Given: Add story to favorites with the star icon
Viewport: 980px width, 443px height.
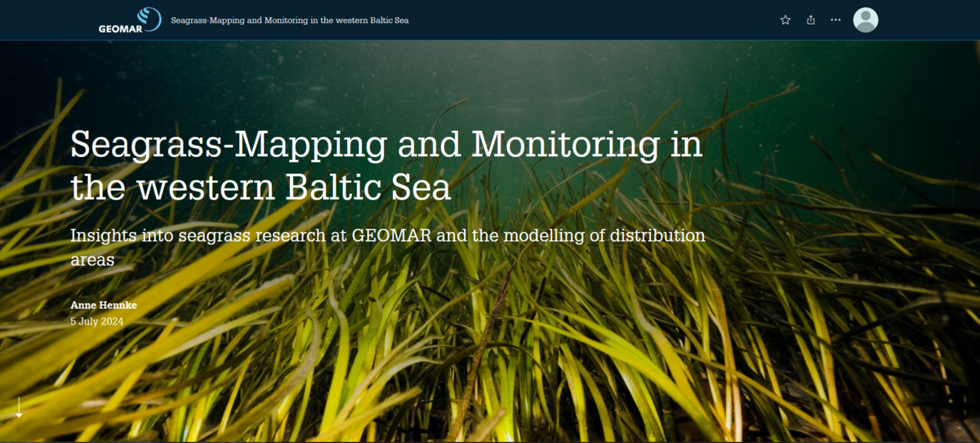Looking at the screenshot, I should click(x=786, y=20).
